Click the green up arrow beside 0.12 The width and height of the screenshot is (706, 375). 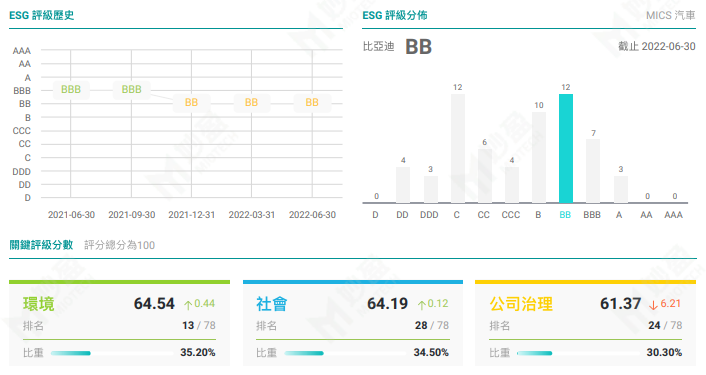click(421, 305)
